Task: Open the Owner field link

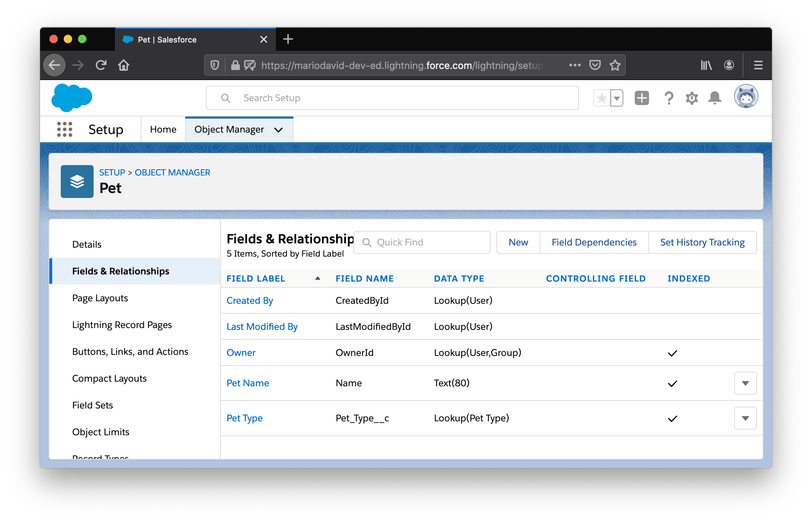Action: point(241,353)
